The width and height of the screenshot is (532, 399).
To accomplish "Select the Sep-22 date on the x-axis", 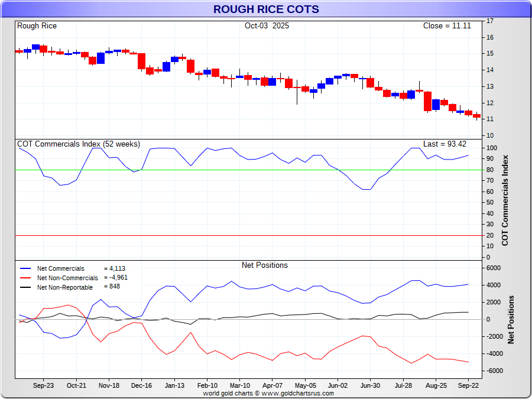I will tap(468, 385).
